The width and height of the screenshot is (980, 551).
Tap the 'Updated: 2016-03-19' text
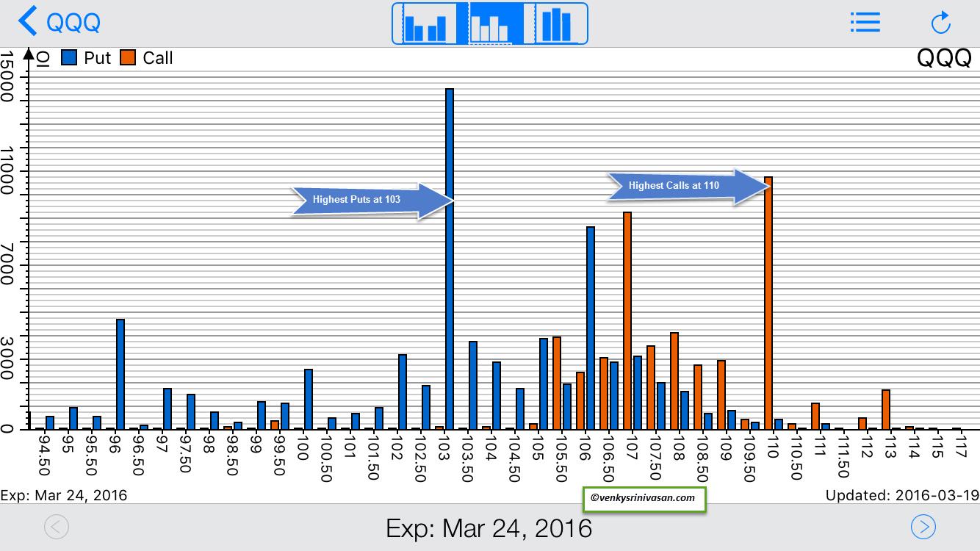tap(902, 495)
